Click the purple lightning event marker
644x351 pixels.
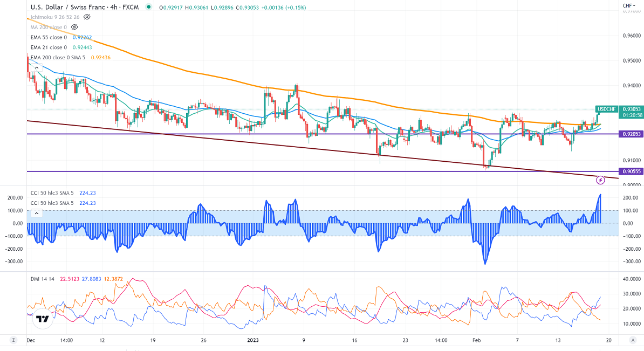click(601, 179)
